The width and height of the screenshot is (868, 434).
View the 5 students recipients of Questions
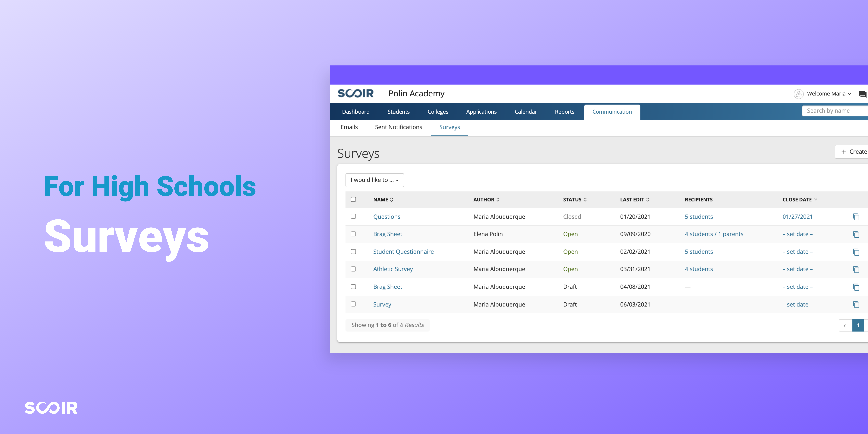pos(699,217)
